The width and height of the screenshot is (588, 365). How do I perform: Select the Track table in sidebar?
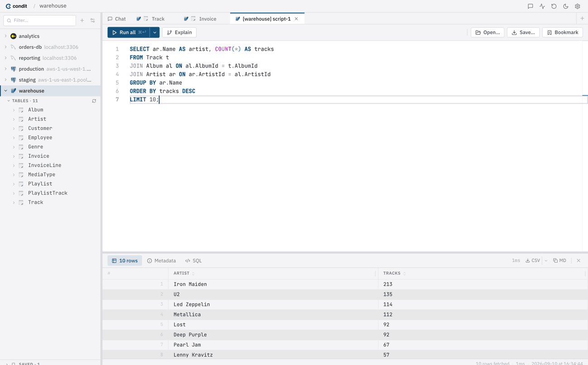[36, 202]
